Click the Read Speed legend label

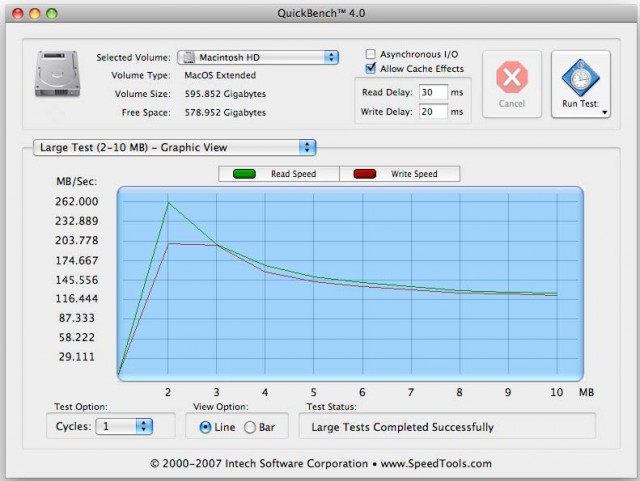click(x=293, y=174)
